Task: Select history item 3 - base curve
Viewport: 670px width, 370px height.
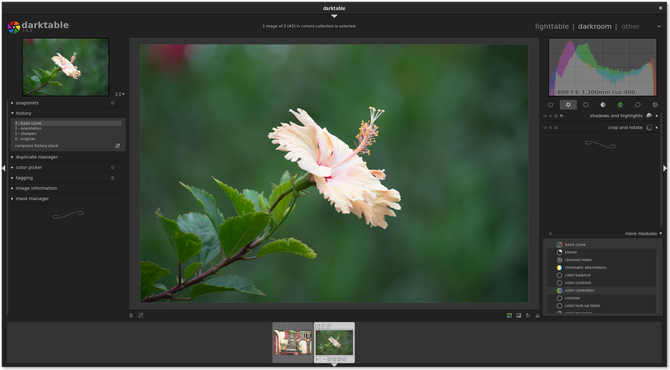Action: coord(68,123)
